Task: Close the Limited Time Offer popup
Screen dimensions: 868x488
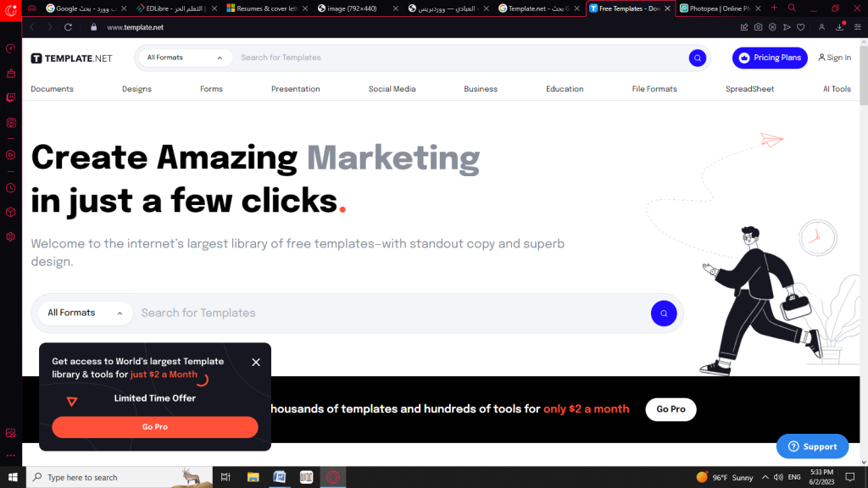Action: pos(256,363)
